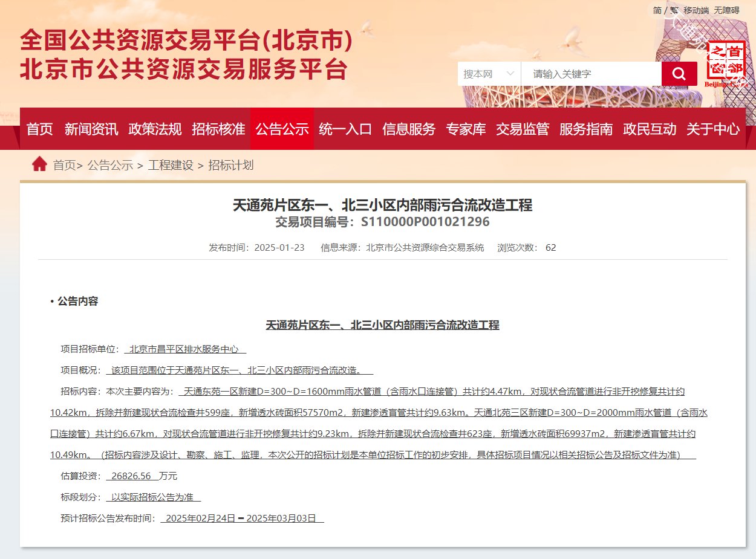The width and height of the screenshot is (756, 559).
Task: Click the 请输入关键字 search field
Action: (591, 74)
